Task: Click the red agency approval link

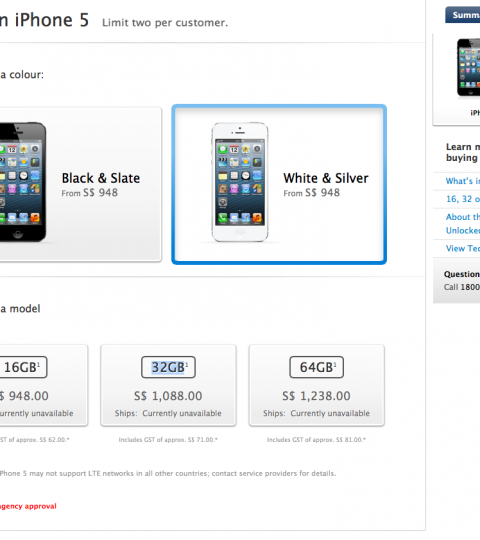Action: point(28,506)
